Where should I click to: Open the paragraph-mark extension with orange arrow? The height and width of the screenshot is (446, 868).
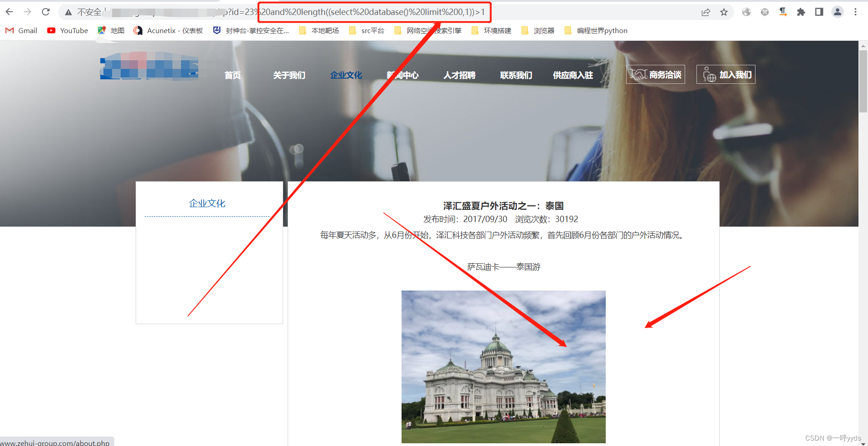pyautogui.click(x=783, y=12)
